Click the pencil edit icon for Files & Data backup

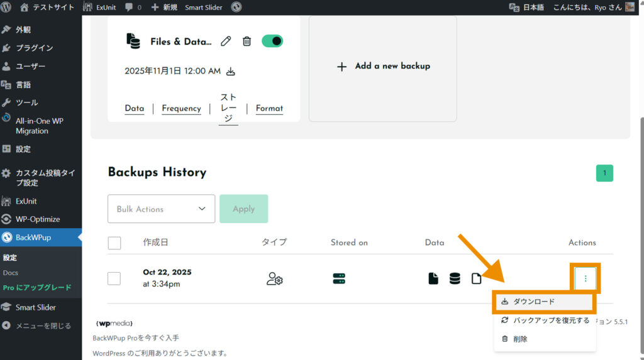pos(226,41)
